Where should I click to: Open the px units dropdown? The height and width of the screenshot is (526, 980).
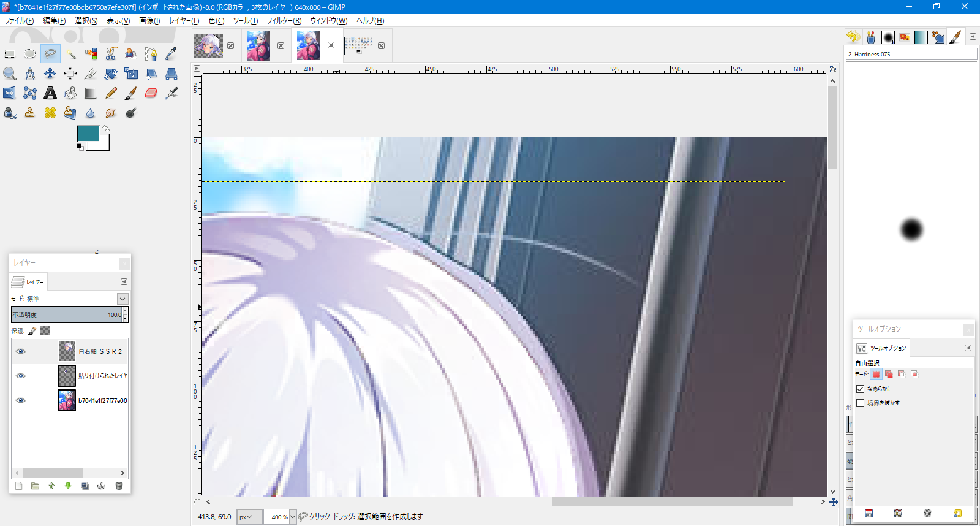pos(249,517)
